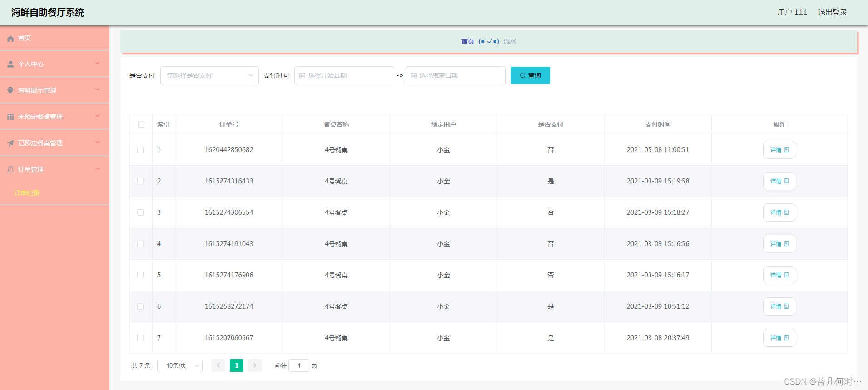Expand 海鲜展示管理 chevron in sidebar

tap(98, 90)
